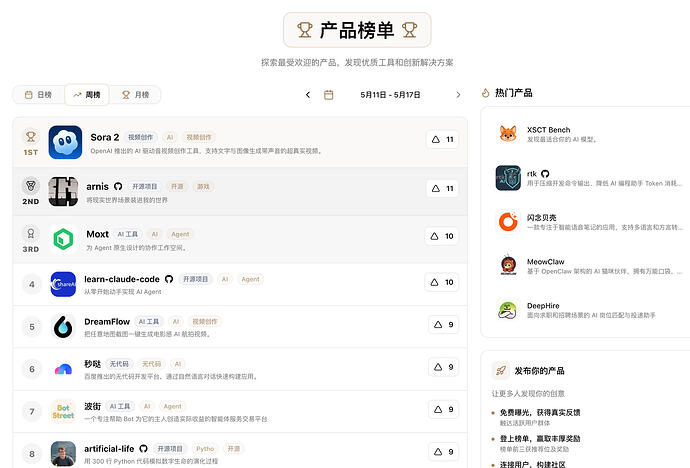Open the 闪念贝壳 orange icon
Image resolution: width=690 pixels, height=468 pixels.
click(x=508, y=222)
